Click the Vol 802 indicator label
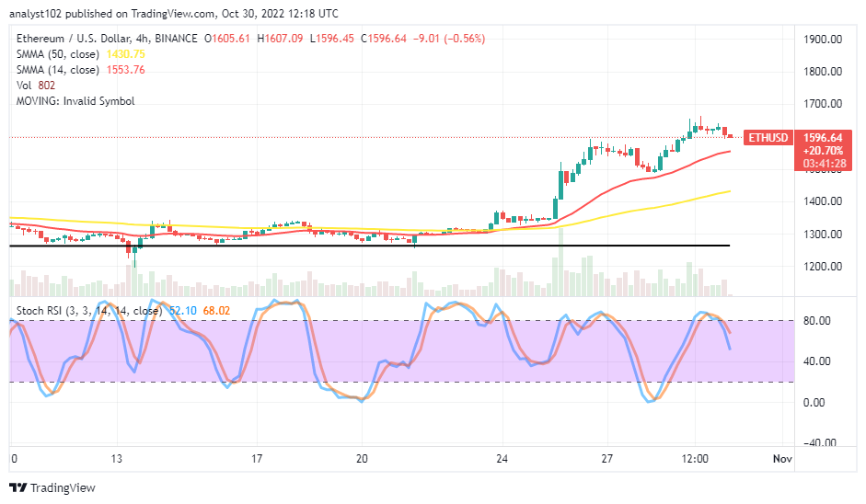 pyautogui.click(x=36, y=85)
